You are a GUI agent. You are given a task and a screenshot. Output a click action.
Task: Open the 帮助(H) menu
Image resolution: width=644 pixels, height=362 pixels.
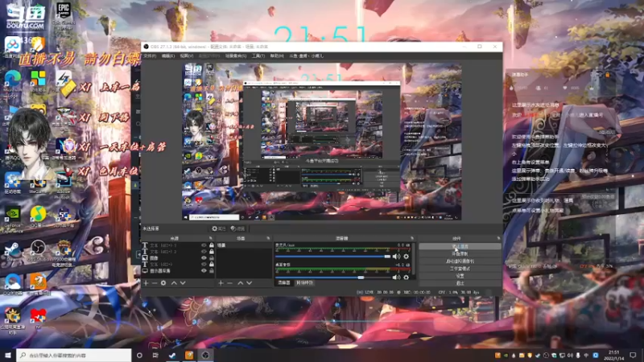pos(277,56)
